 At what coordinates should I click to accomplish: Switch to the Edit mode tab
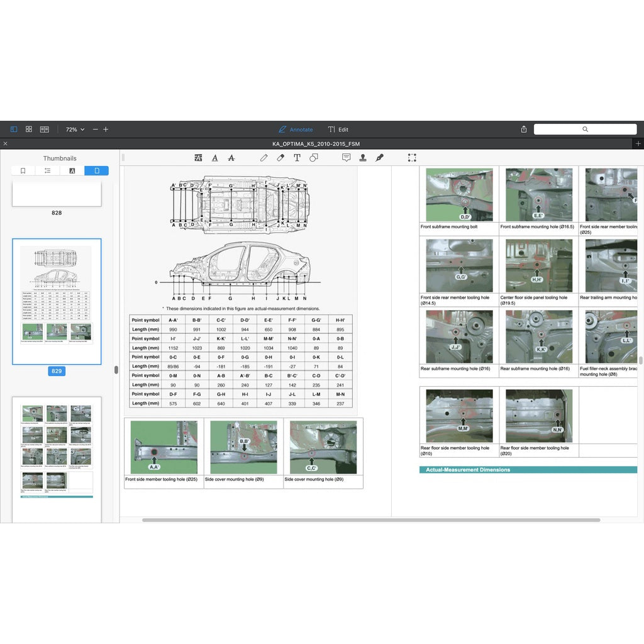(x=338, y=130)
